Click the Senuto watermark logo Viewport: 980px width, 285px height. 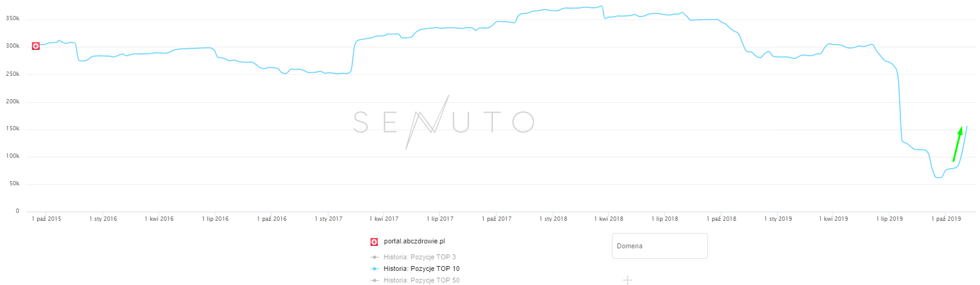(x=443, y=122)
